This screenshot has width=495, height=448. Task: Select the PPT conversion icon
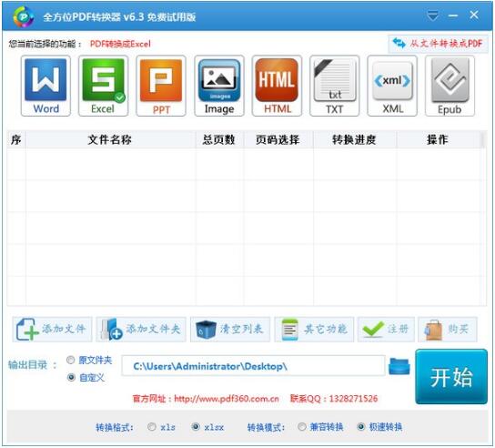[161, 86]
